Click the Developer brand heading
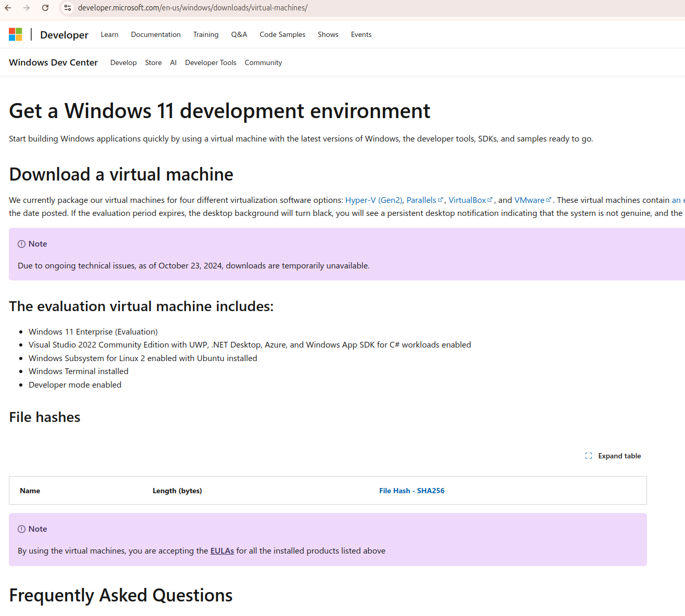The height and width of the screenshot is (616, 685). (64, 35)
